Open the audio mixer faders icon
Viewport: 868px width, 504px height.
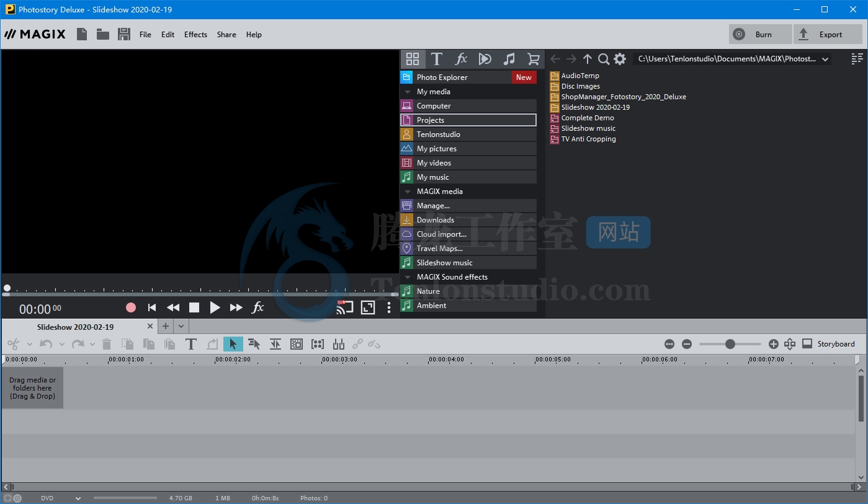click(x=339, y=344)
